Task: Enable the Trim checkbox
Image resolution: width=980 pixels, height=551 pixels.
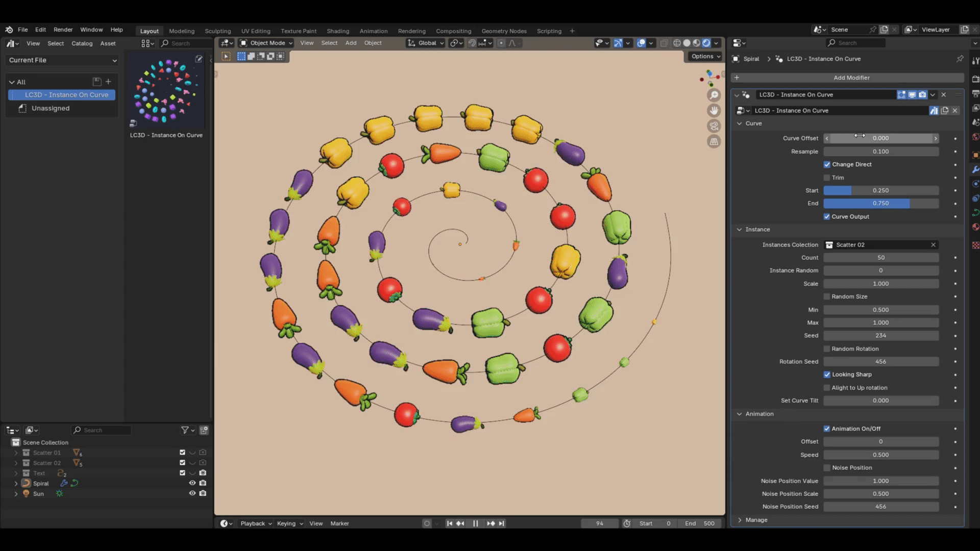Action: [x=827, y=178]
